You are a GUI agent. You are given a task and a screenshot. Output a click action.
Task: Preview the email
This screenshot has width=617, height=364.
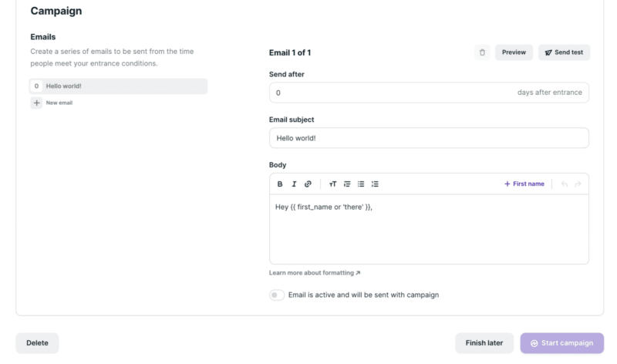[514, 52]
